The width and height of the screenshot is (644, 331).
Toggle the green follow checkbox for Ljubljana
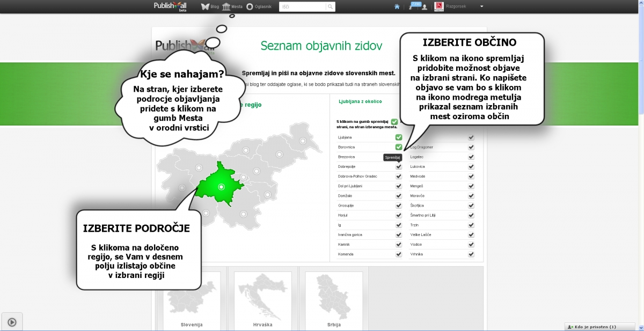(399, 137)
